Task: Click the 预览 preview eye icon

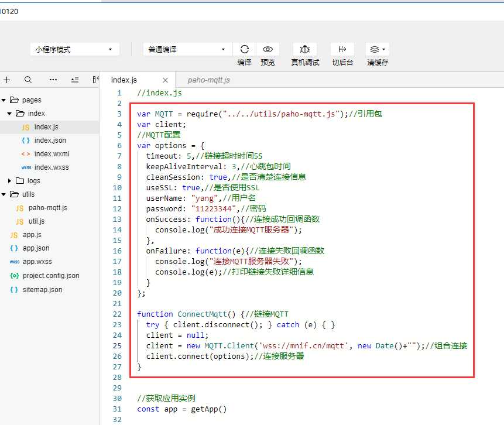Action: (268, 49)
